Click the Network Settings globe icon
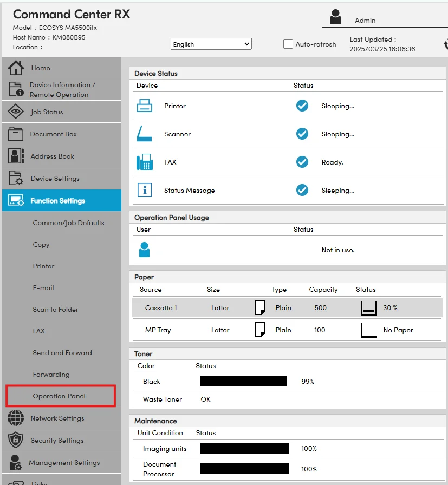This screenshot has width=448, height=485. pos(16,418)
